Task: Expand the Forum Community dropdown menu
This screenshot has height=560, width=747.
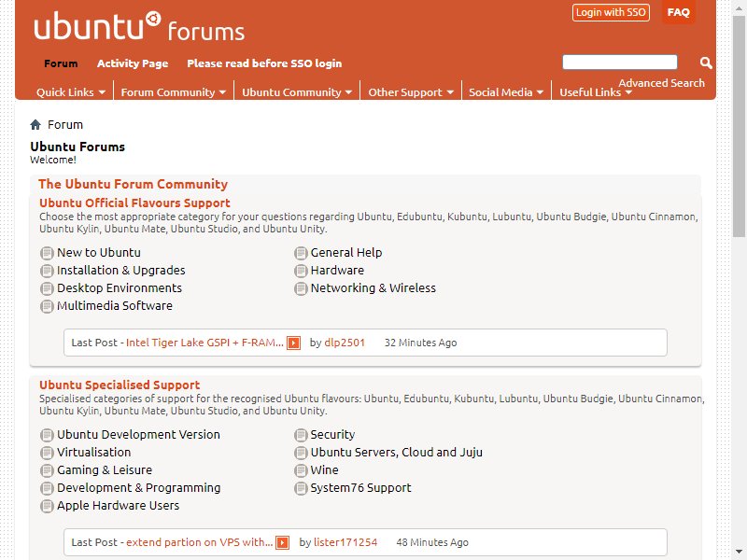Action: click(174, 92)
